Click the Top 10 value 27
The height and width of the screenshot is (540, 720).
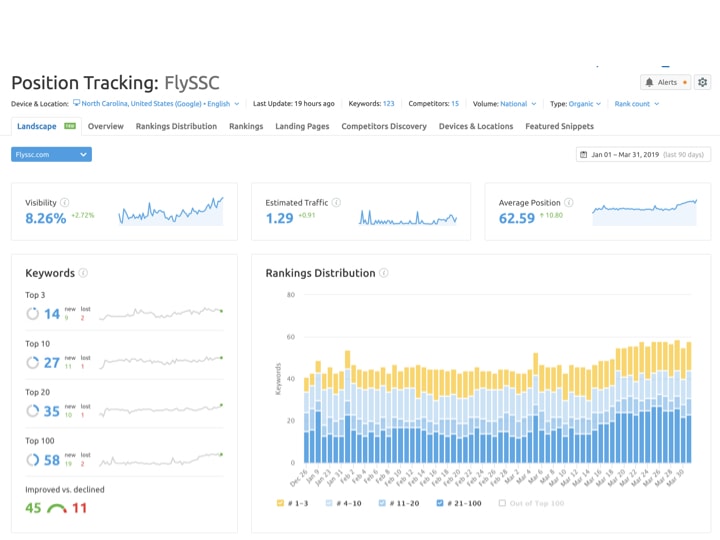point(52,363)
